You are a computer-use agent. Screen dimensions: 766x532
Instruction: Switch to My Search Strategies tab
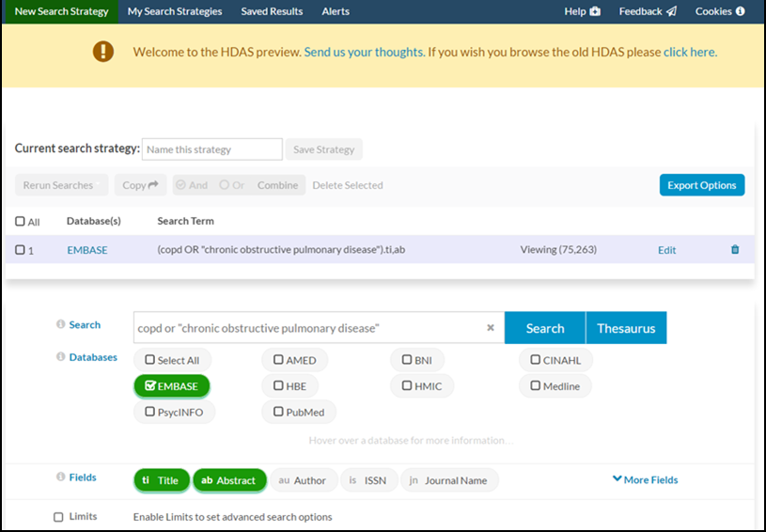point(175,11)
